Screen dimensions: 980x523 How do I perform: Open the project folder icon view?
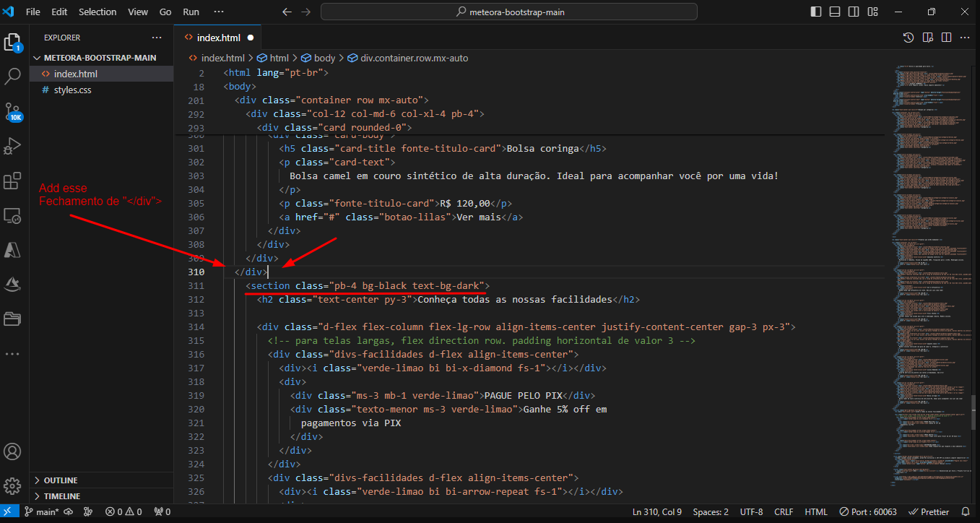point(12,319)
